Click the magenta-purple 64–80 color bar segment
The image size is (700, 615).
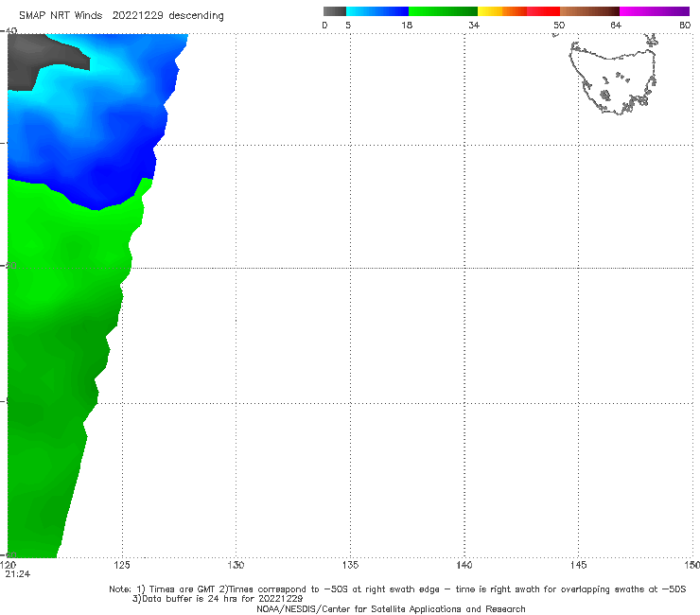(655, 11)
